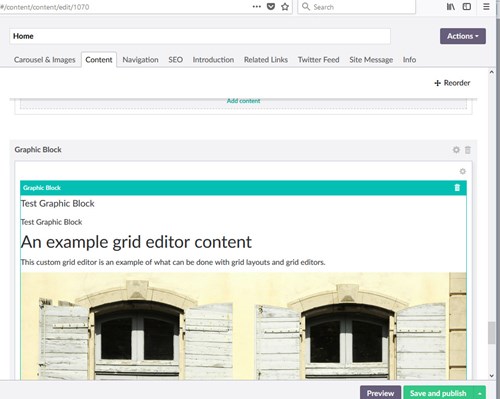Select the shuttered windows image
The image size is (500, 399).
(x=243, y=326)
